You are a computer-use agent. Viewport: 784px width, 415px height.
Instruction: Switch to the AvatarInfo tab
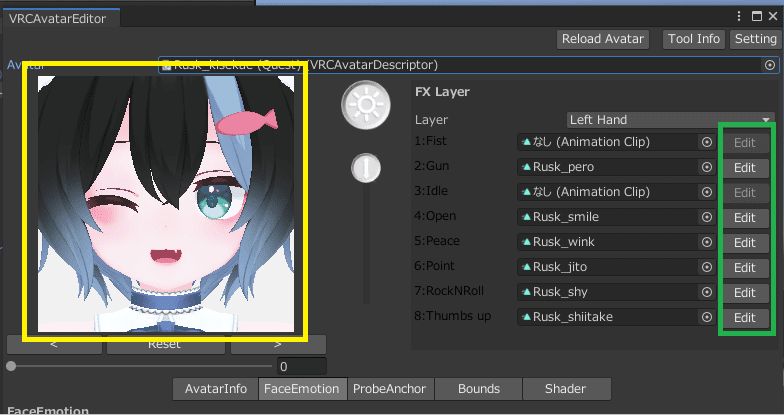coord(216,389)
